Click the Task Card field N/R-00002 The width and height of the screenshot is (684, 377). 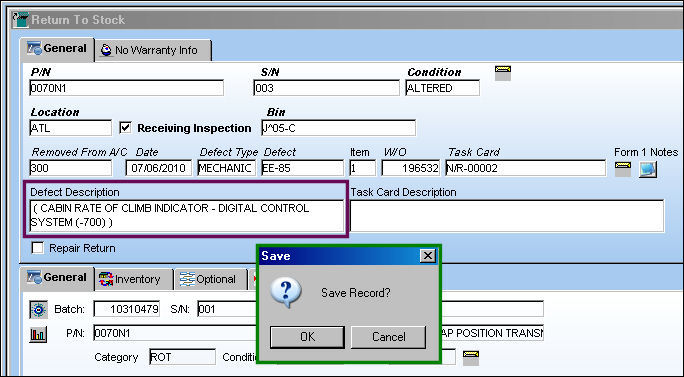[x=526, y=168]
